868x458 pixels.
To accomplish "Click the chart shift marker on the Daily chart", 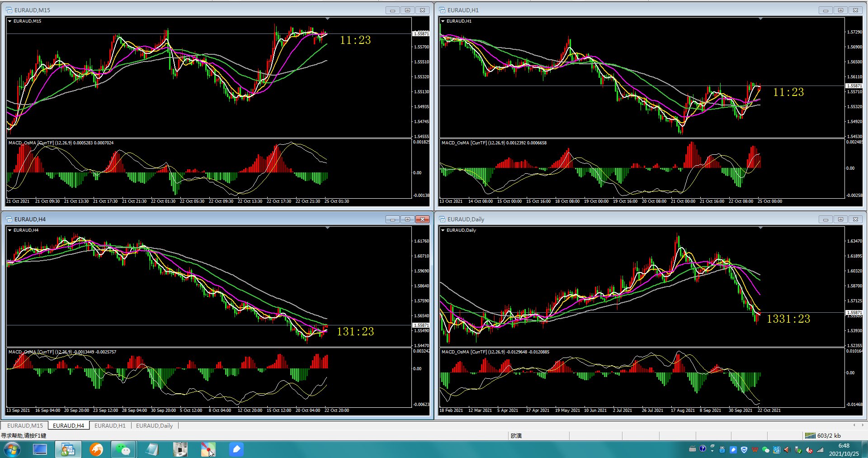I will [x=760, y=228].
